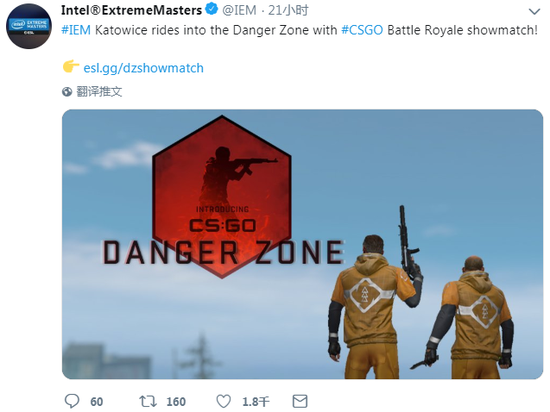
Task: Share via the envelope message icon
Action: click(300, 401)
